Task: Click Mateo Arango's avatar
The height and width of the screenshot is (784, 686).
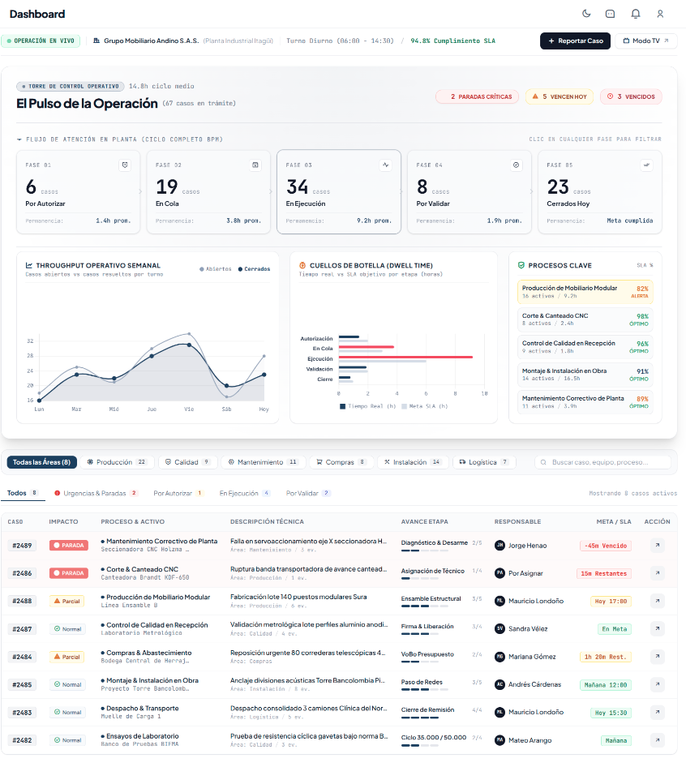Action: pos(499,740)
